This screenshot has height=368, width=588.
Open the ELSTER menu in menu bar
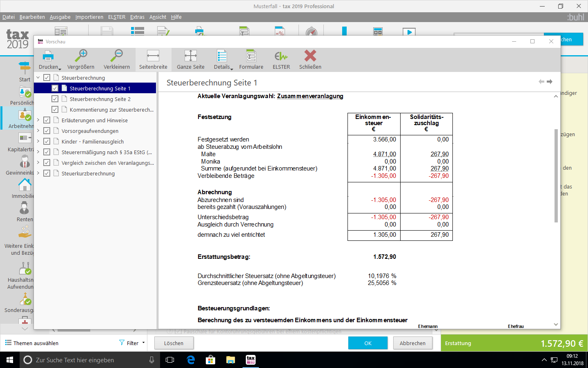click(117, 17)
